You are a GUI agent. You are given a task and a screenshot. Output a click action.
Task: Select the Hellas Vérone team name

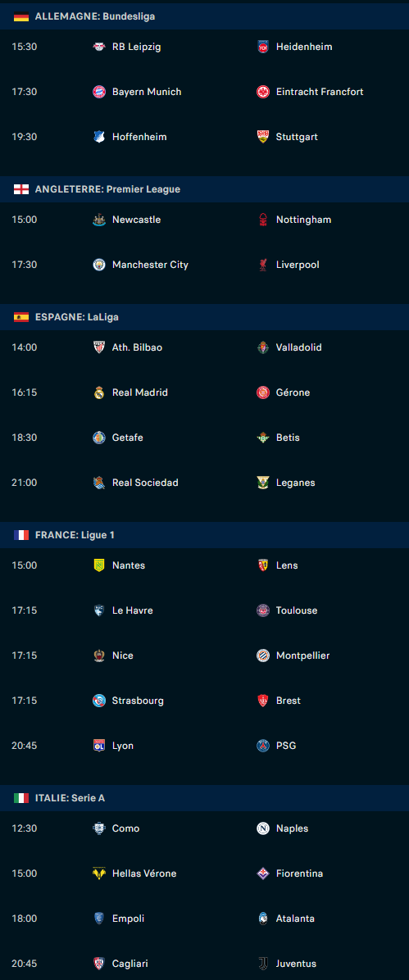pos(144,873)
